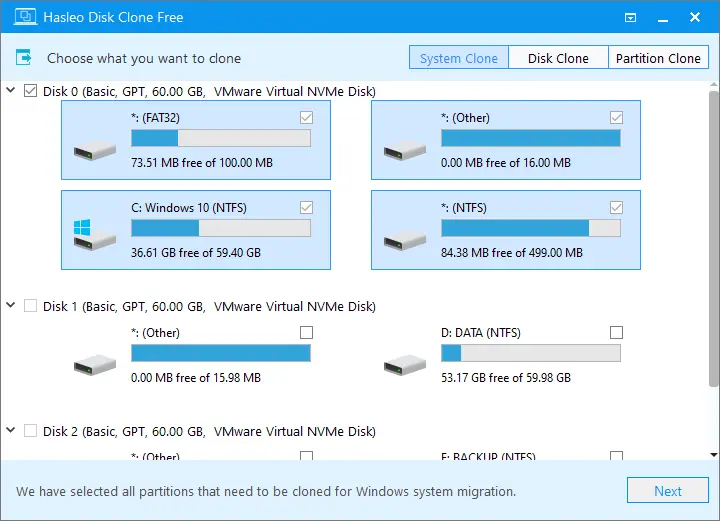Select the FAT32 partition drive icon

tap(95, 152)
